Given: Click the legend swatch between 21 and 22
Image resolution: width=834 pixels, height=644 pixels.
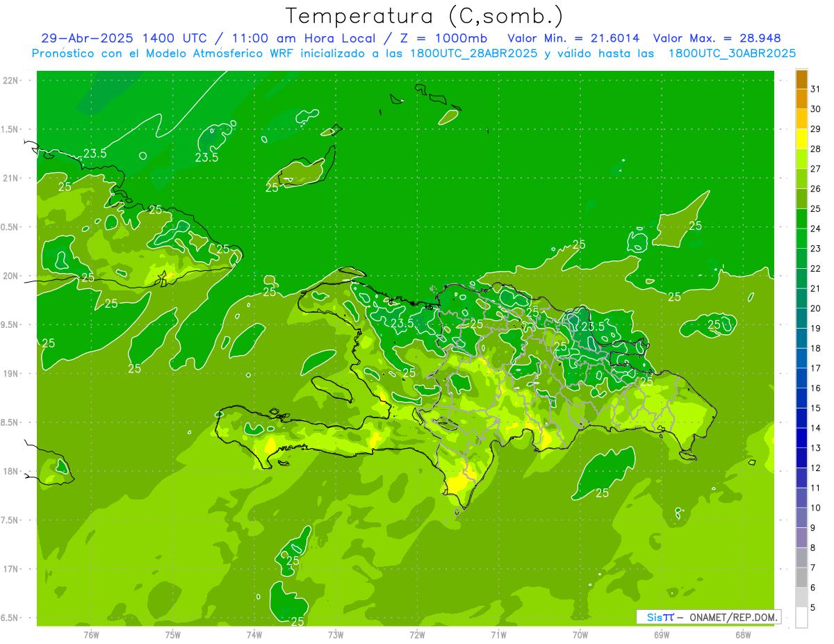Looking at the screenshot, I should click(801, 278).
